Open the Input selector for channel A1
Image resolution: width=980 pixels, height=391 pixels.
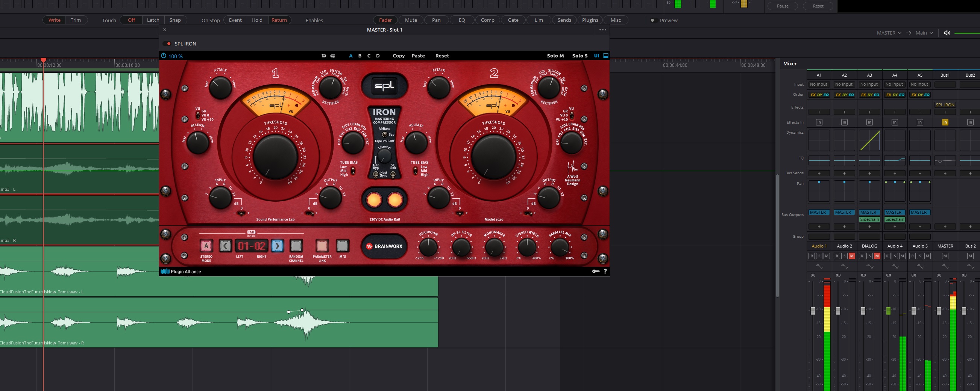click(819, 85)
